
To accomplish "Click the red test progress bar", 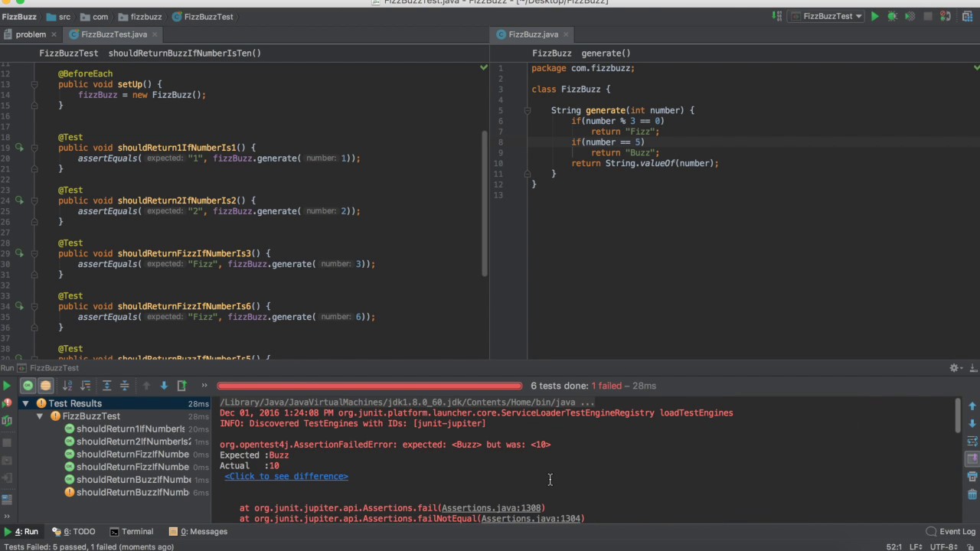I will (x=370, y=385).
